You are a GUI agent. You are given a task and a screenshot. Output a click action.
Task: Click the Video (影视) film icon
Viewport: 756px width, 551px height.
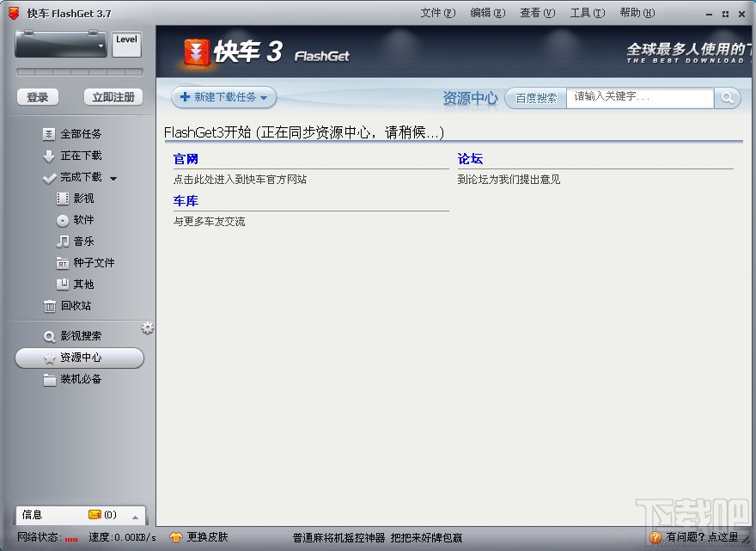coord(63,199)
